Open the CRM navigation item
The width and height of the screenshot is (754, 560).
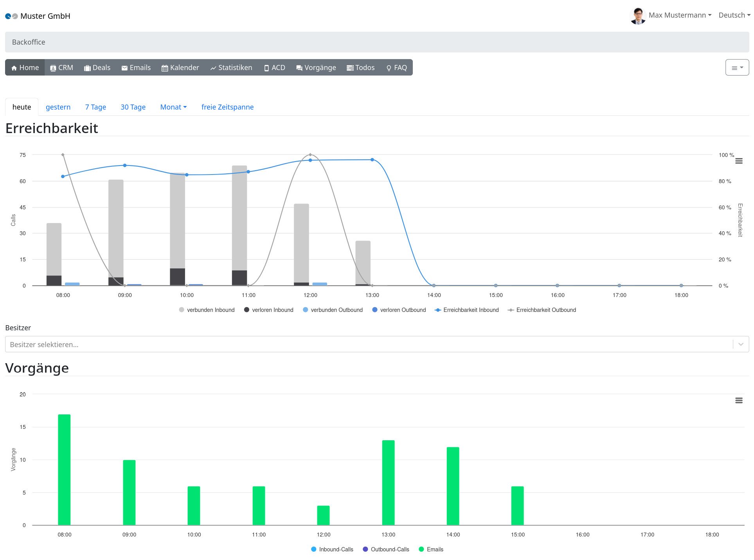tap(61, 68)
